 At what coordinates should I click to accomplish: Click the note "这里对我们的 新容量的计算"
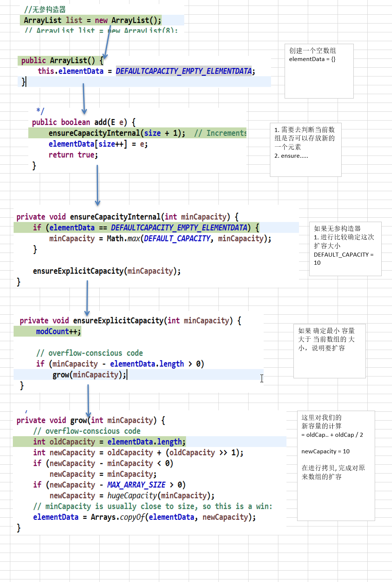(321, 422)
